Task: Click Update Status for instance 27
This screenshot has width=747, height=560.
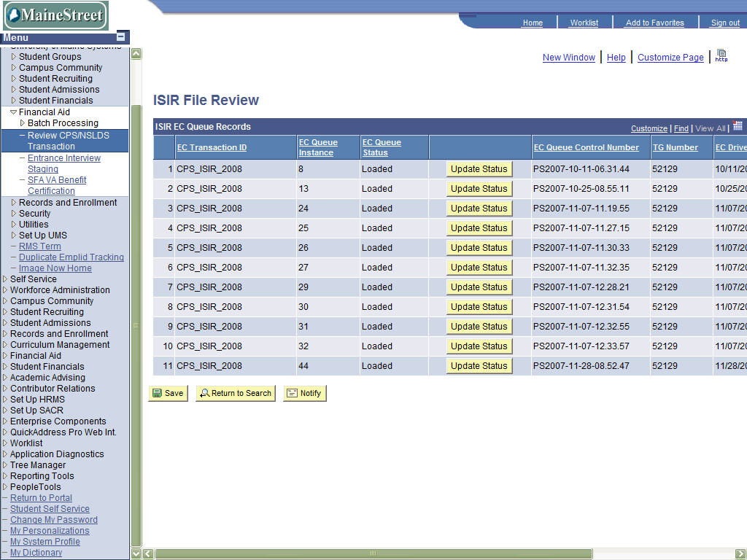Action: [479, 268]
